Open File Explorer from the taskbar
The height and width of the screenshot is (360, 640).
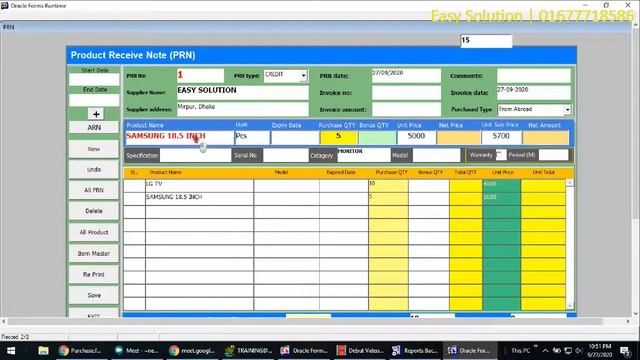point(43,351)
